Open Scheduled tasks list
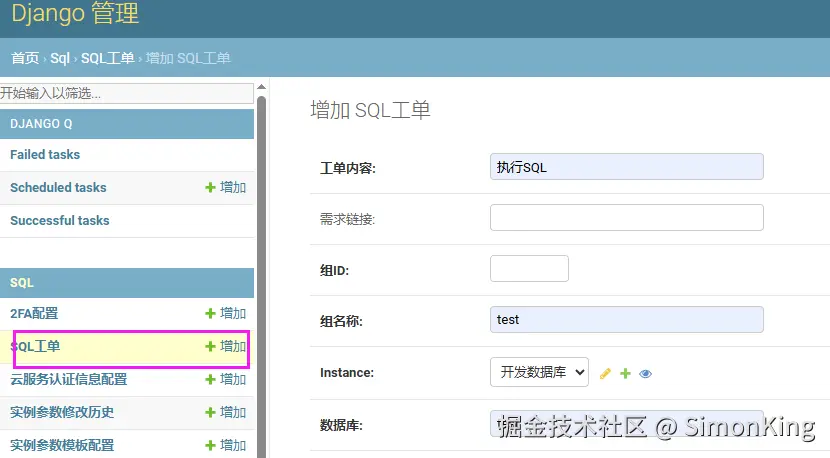This screenshot has height=458, width=830. pyautogui.click(x=58, y=187)
